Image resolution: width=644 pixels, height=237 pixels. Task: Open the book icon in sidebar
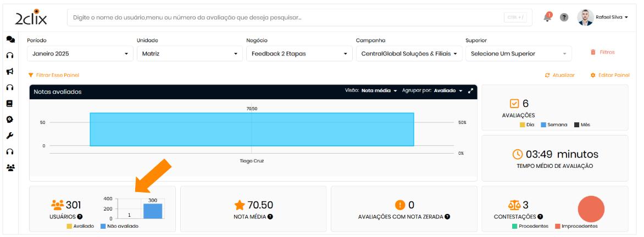[x=10, y=103]
